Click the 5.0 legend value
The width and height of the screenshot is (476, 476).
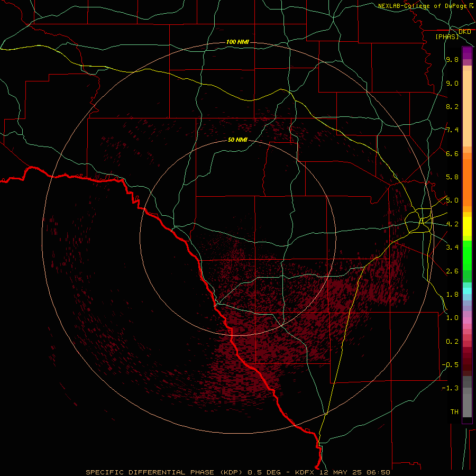[x=452, y=200]
